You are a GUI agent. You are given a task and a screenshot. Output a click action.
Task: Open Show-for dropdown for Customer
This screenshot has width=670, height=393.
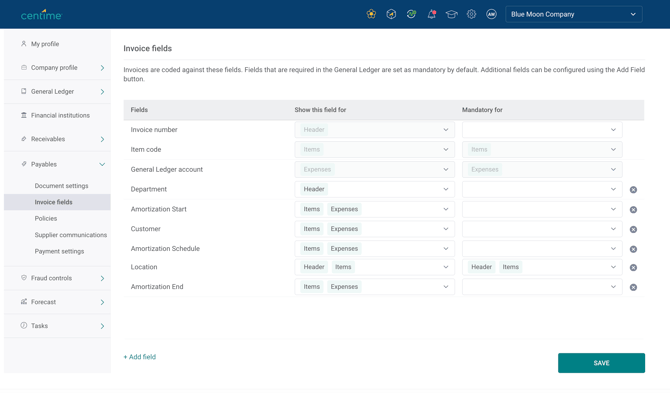pos(374,229)
